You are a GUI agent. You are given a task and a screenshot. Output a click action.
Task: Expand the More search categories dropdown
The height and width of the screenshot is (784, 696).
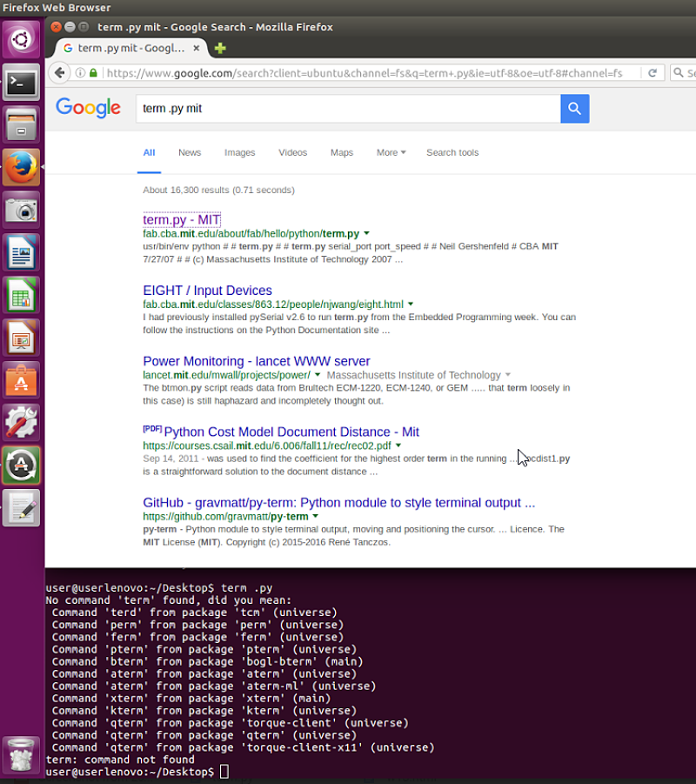pos(391,152)
